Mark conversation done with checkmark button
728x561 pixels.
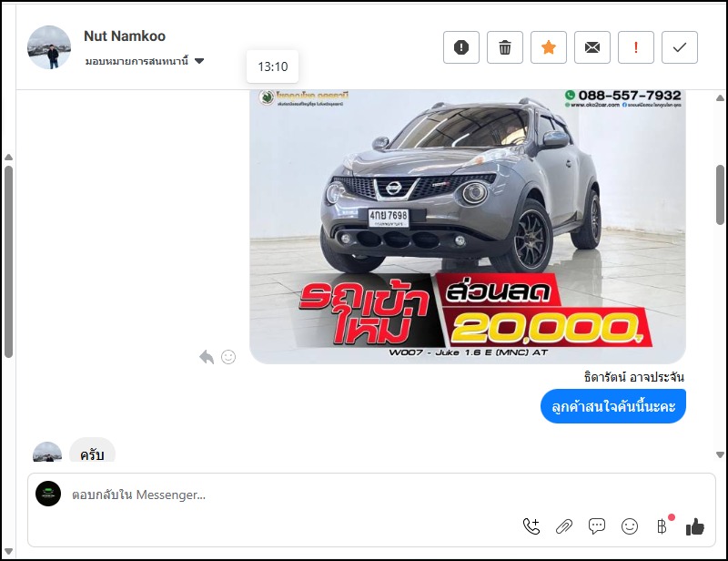(x=679, y=47)
